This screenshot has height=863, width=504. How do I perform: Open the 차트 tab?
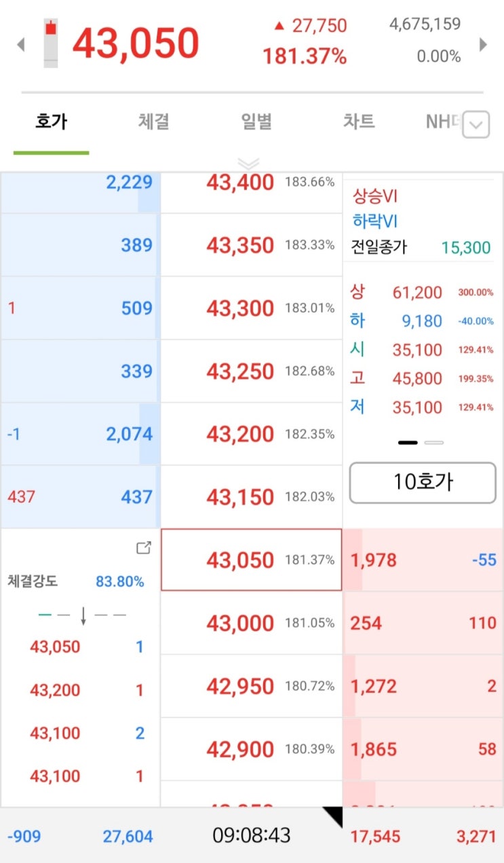359,122
